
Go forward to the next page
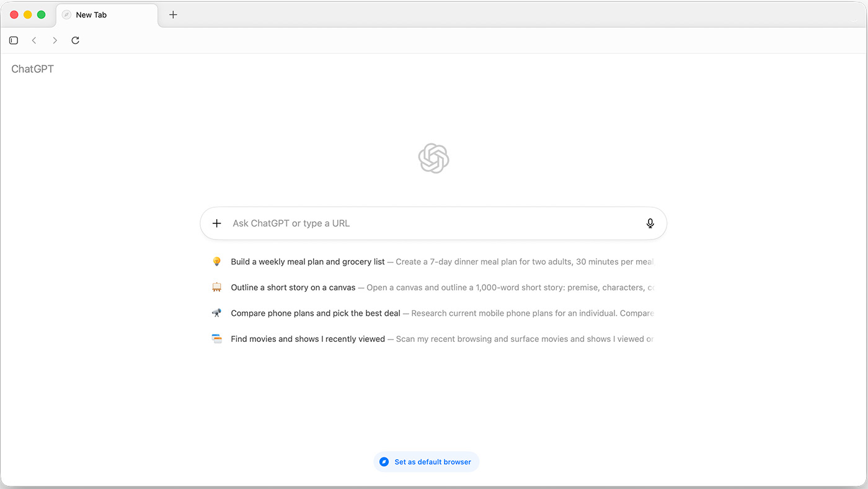pos(55,40)
